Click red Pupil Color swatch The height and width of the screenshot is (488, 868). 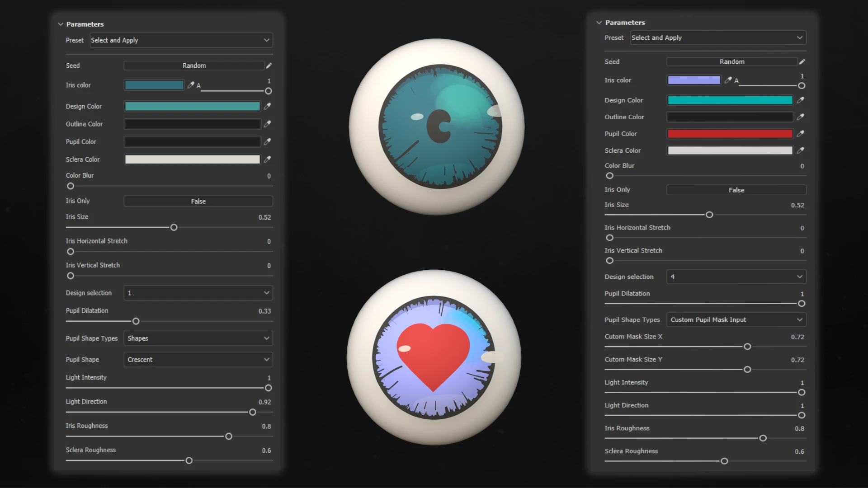click(730, 134)
